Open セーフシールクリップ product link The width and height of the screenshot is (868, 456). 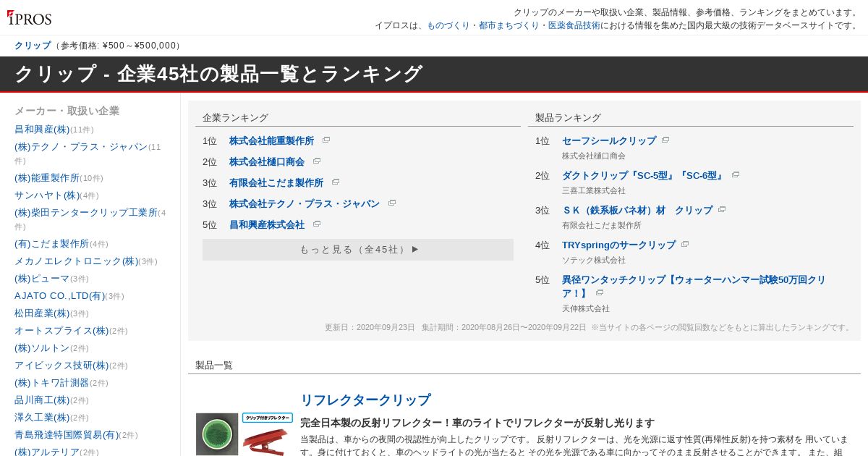pos(609,141)
